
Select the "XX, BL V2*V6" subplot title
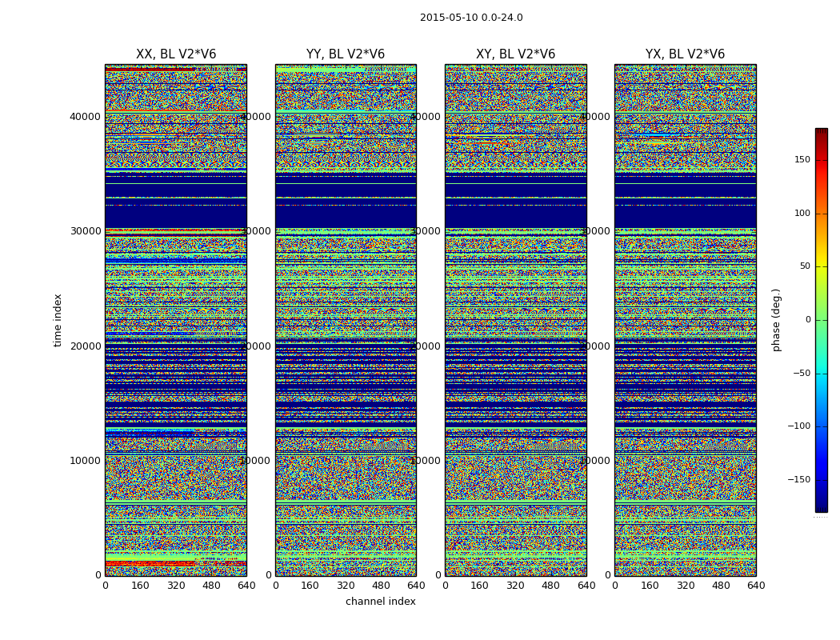(176, 54)
